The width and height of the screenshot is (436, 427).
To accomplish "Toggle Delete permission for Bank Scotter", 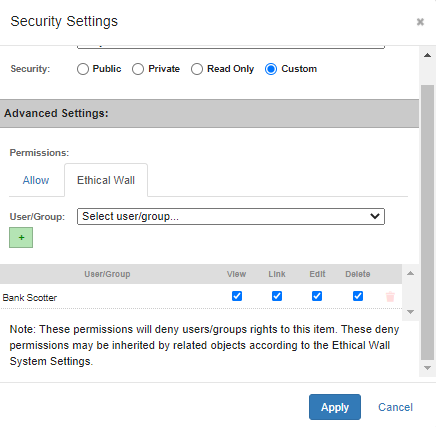I will coord(358,296).
